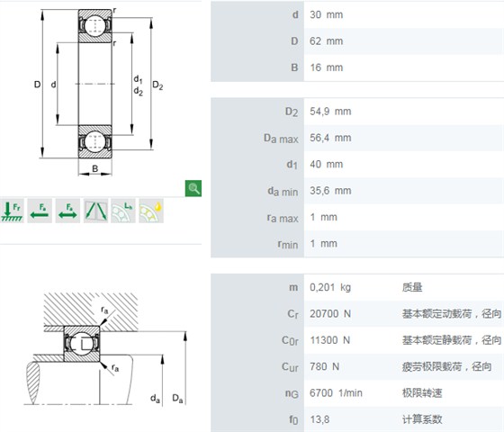Image resolution: width=504 pixels, height=432 pixels.
Task: Click the rmin parameter label
Action: coord(288,244)
